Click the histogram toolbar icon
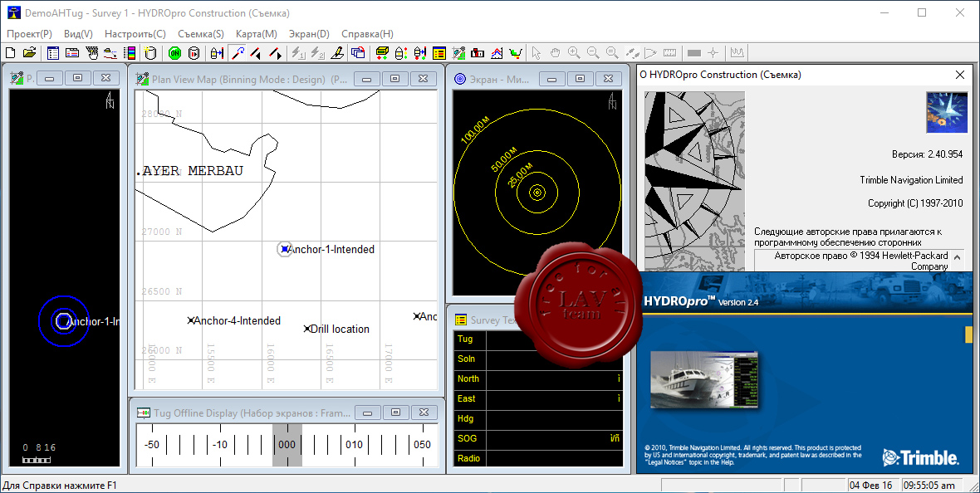The width and height of the screenshot is (980, 493). tap(737, 53)
